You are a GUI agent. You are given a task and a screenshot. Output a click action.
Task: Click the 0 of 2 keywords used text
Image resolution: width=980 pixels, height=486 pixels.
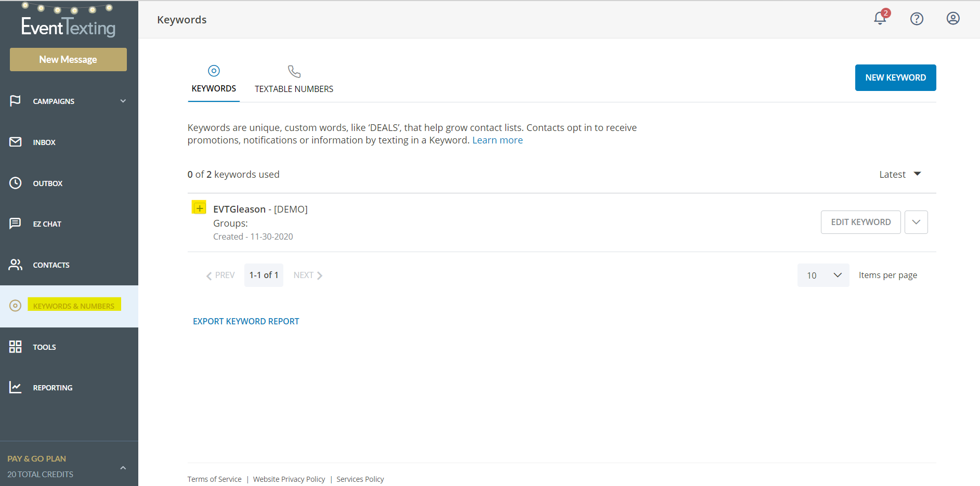(x=233, y=174)
